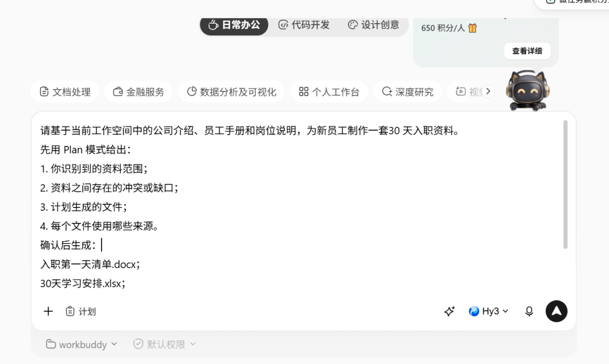Image resolution: width=609 pixels, height=364 pixels.
Task: Click the robot cat mascot
Action: point(527,91)
